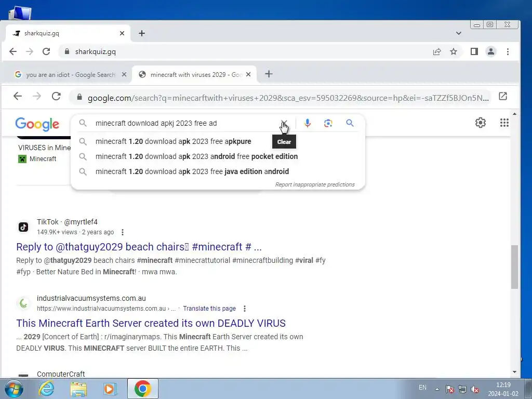The height and width of the screenshot is (399, 532).
Task: Select 'minecraft with viruses 2029' tab
Action: point(194,75)
